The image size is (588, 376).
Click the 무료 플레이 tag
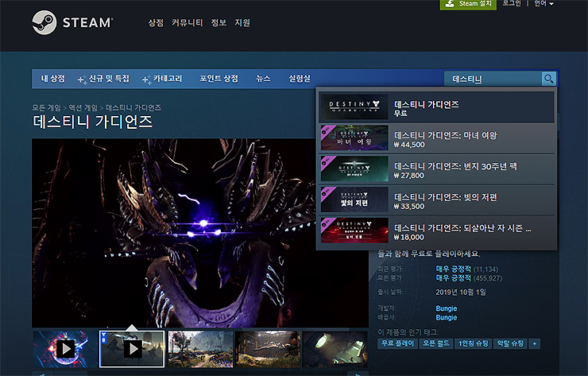397,343
